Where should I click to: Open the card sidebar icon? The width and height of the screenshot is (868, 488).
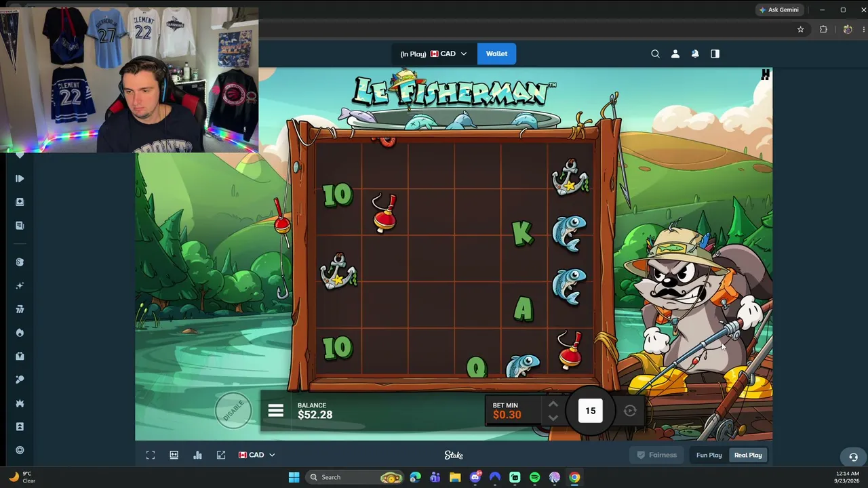(x=20, y=426)
